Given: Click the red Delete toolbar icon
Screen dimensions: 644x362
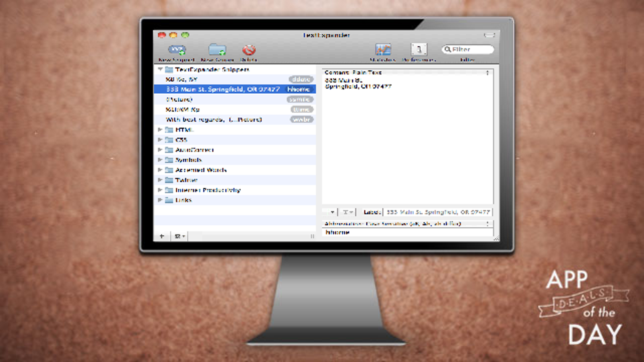Looking at the screenshot, I should [249, 50].
